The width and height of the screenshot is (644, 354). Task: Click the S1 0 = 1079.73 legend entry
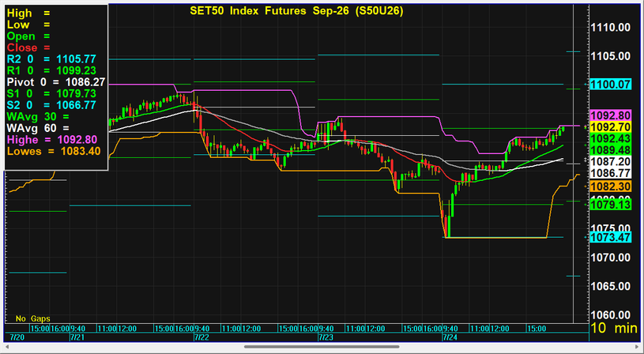(x=51, y=93)
